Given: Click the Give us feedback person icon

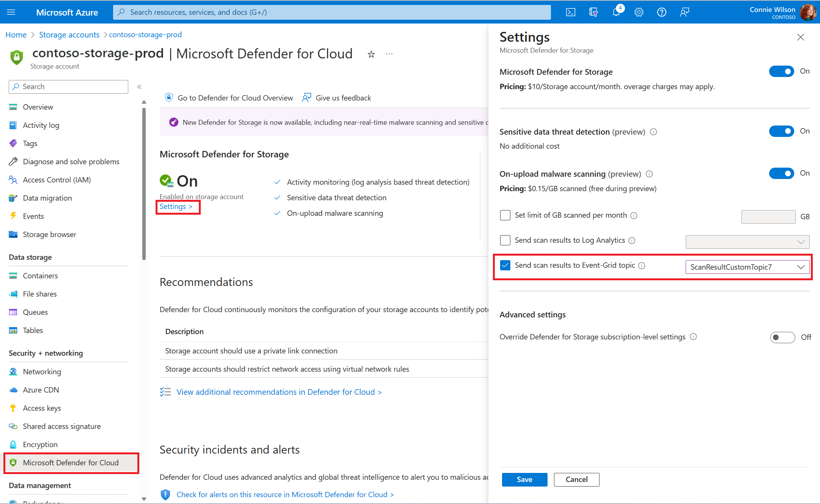Looking at the screenshot, I should point(307,97).
